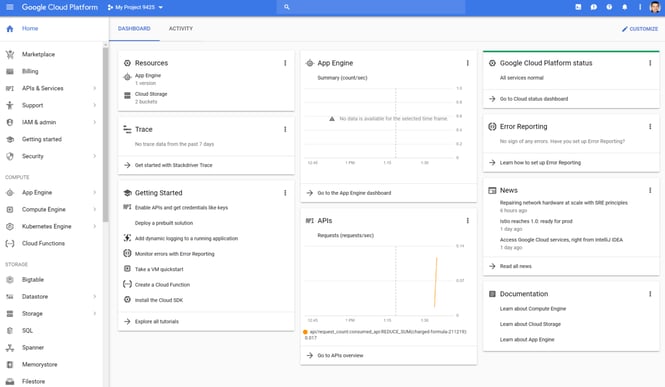Open Resources card options menu
The height and width of the screenshot is (387, 665).
point(285,63)
